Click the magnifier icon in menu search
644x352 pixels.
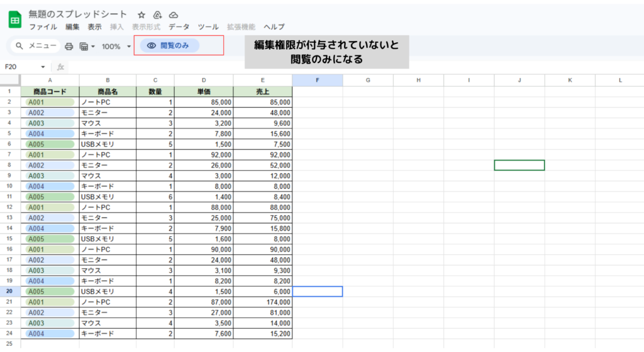[x=19, y=46]
